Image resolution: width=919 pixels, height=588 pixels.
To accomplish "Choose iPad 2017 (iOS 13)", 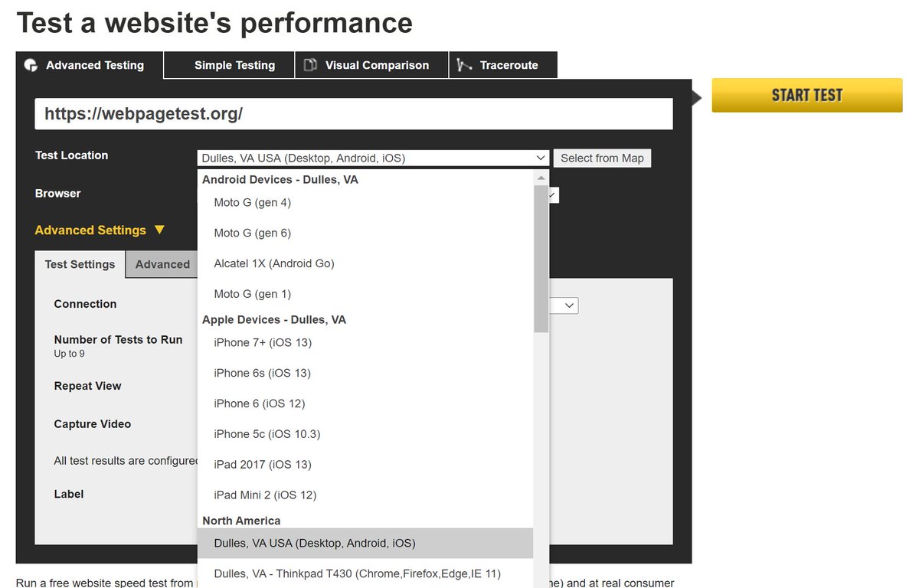I will (365, 465).
